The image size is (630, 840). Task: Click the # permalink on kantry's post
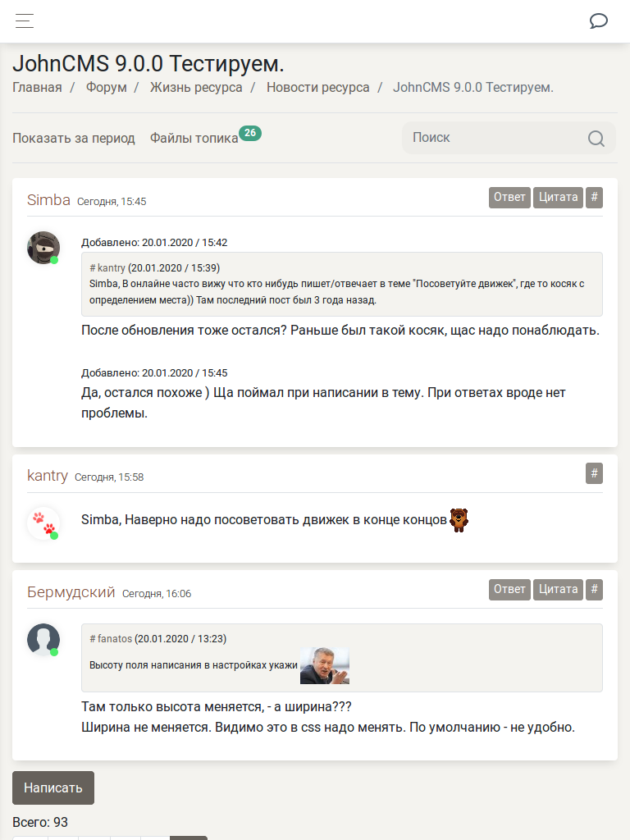point(594,473)
